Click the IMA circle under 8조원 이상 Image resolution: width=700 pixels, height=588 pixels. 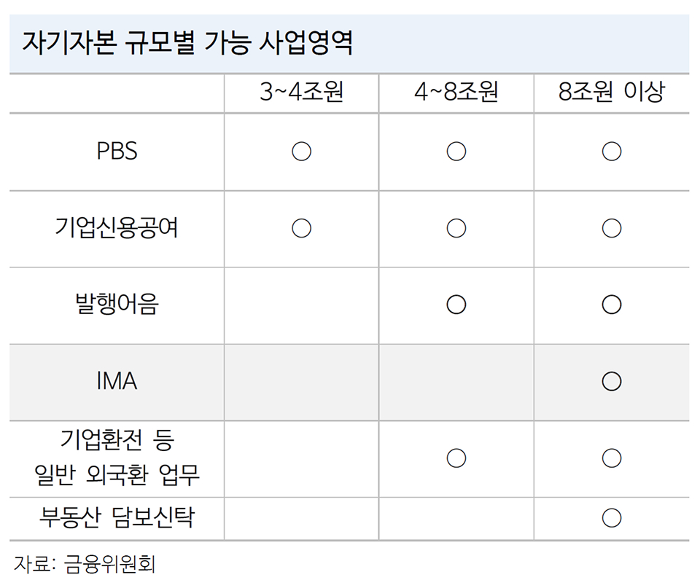(x=612, y=381)
